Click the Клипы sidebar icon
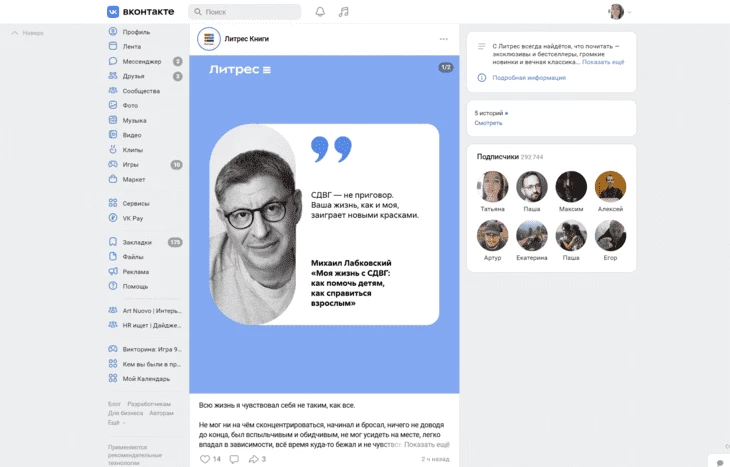Screen dimensions: 730x467 coord(113,149)
